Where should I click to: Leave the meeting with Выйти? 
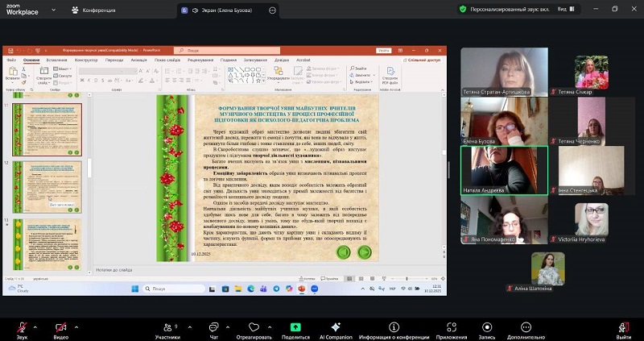pos(623,326)
